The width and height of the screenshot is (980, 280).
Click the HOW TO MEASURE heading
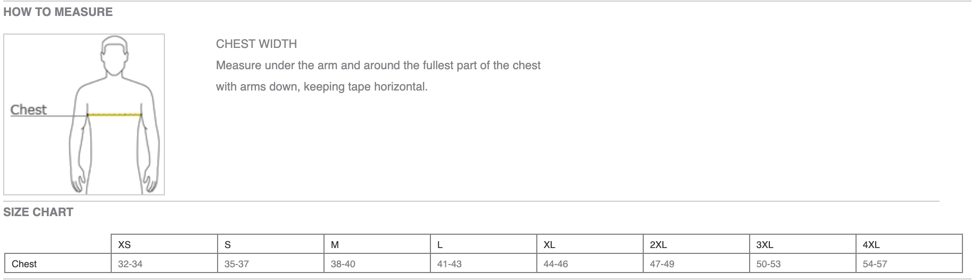(x=58, y=12)
